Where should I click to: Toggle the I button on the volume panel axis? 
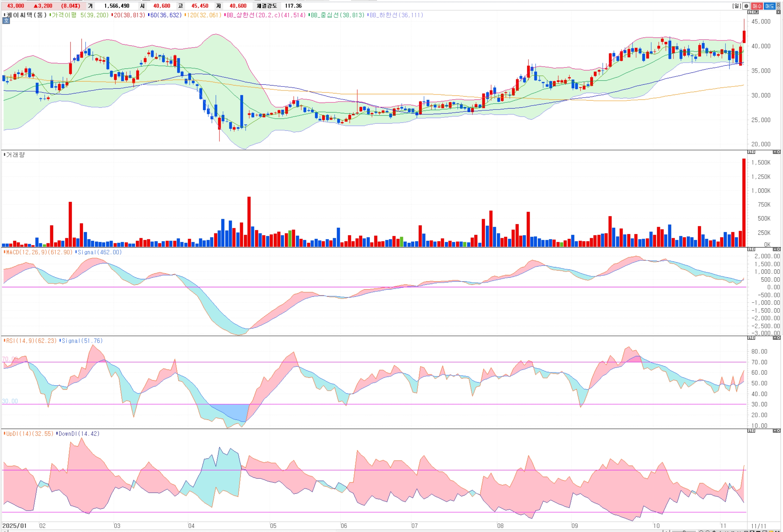(753, 152)
